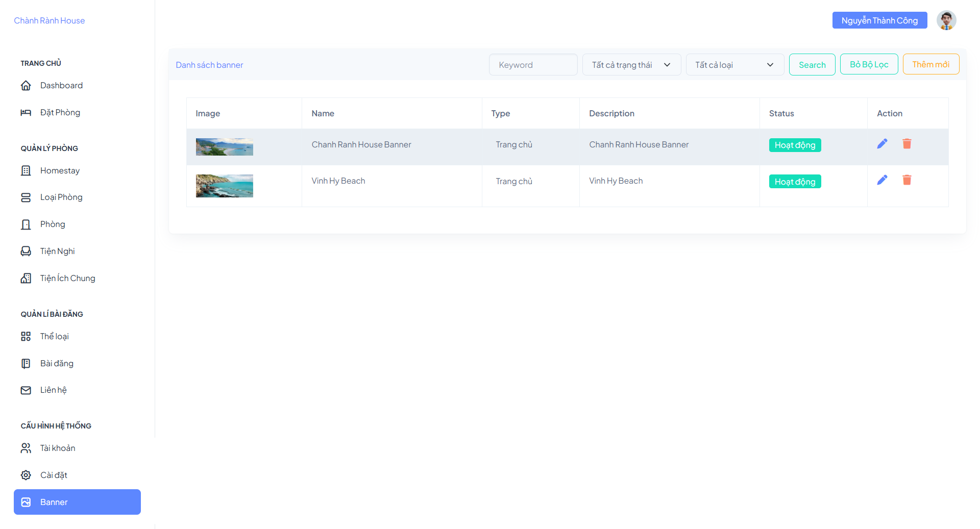980x529 pixels.
Task: Click the Search button
Action: point(812,65)
